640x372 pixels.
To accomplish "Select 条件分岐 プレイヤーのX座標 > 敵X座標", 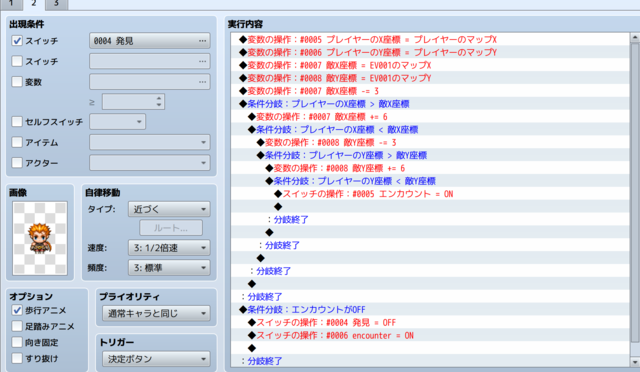I will click(430, 104).
